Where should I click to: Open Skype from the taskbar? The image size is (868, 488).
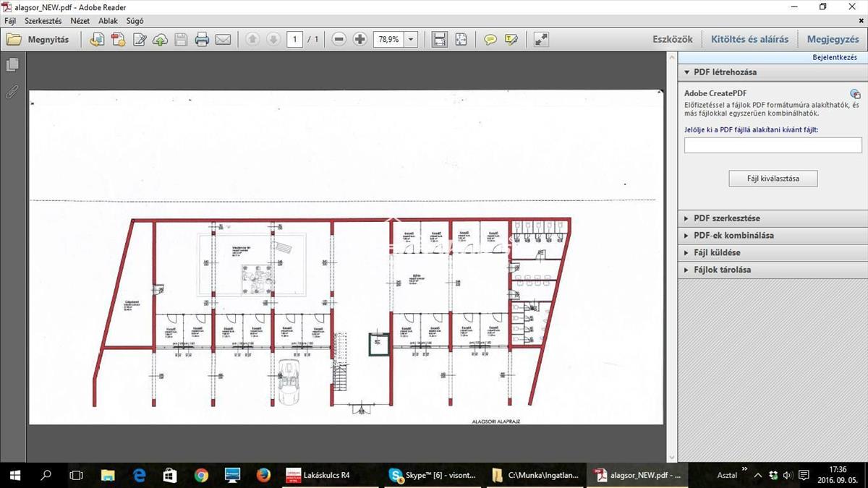(x=433, y=475)
